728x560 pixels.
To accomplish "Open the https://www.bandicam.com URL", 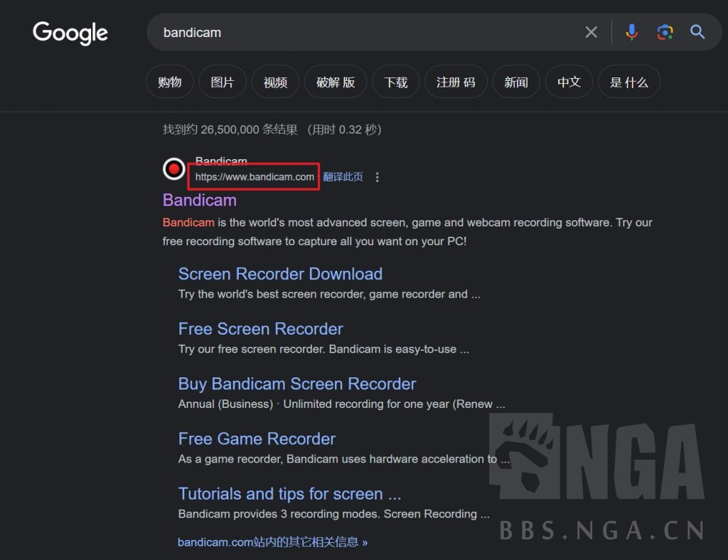I will tap(255, 177).
